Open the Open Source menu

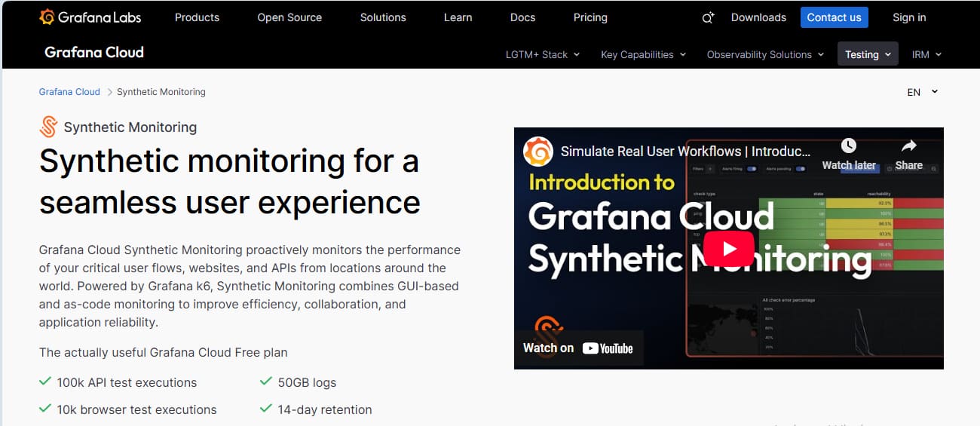289,17
